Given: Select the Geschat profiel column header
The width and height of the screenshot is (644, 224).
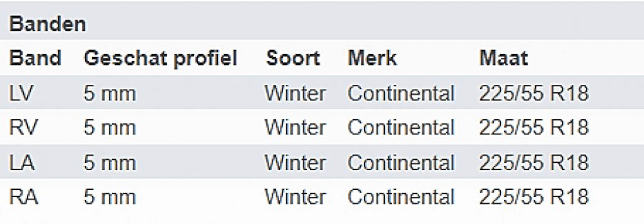Looking at the screenshot, I should pos(161,58).
